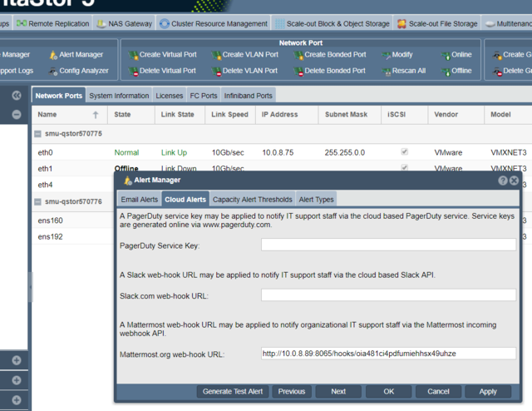Open Email Alerts tab in Alert Manager

pos(140,200)
